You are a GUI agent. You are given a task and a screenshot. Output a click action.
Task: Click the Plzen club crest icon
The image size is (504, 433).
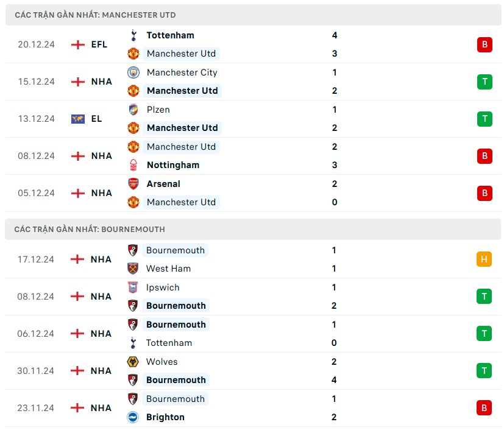(x=133, y=110)
